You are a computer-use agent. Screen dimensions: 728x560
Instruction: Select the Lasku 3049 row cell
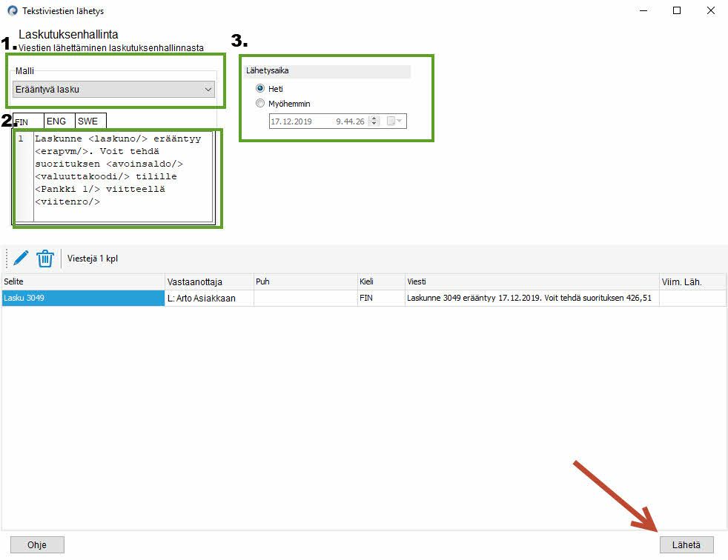[x=84, y=298]
